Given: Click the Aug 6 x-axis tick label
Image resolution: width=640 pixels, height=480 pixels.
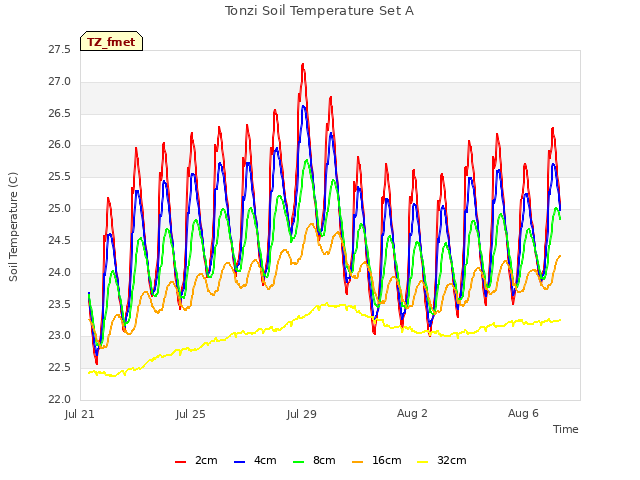Looking at the screenshot, I should [x=523, y=413].
